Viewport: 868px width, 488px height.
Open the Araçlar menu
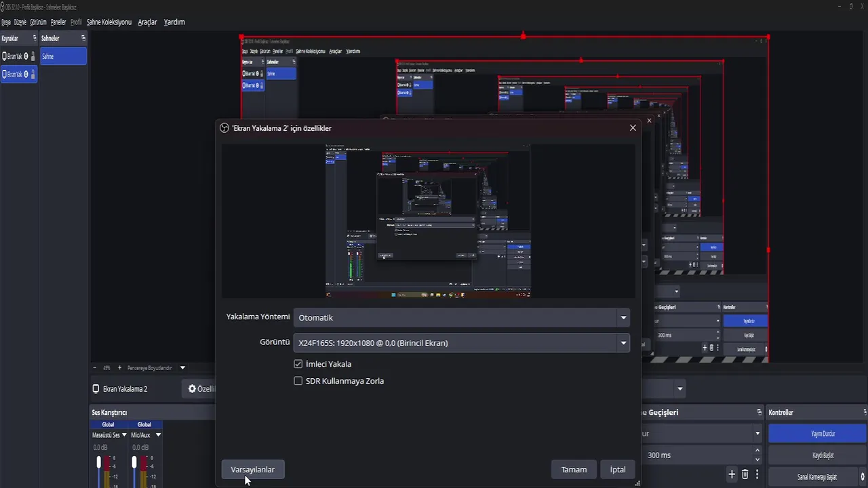click(148, 22)
